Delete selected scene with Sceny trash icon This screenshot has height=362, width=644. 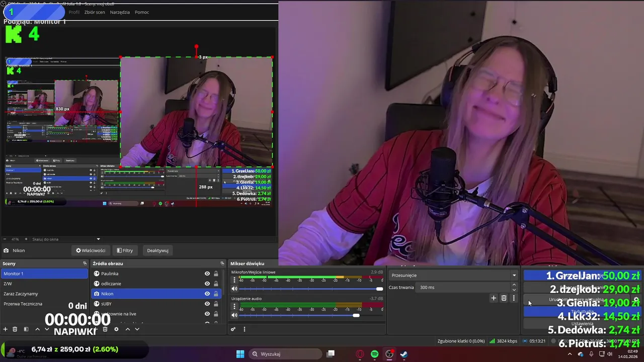tap(15, 329)
